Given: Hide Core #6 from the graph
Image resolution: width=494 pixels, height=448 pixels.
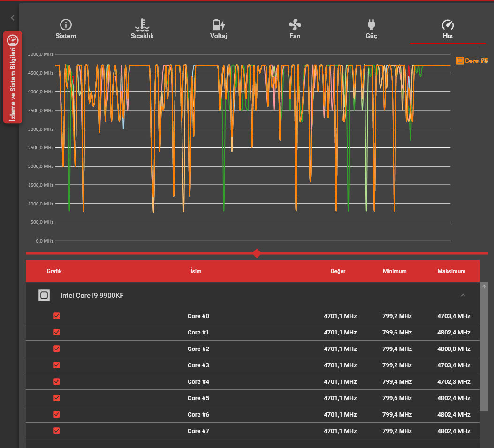Looking at the screenshot, I should coord(57,414).
